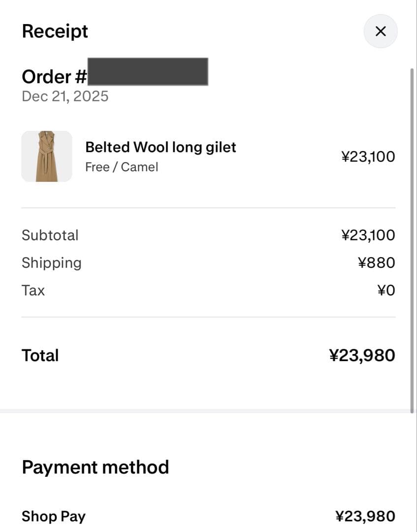This screenshot has width=417, height=532.
Task: Click the bold Total label
Action: pyautogui.click(x=40, y=355)
